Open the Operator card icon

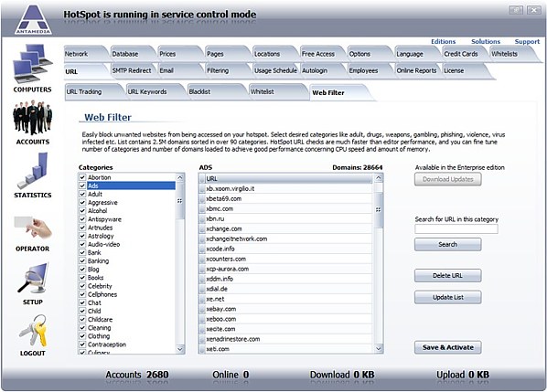[32, 227]
